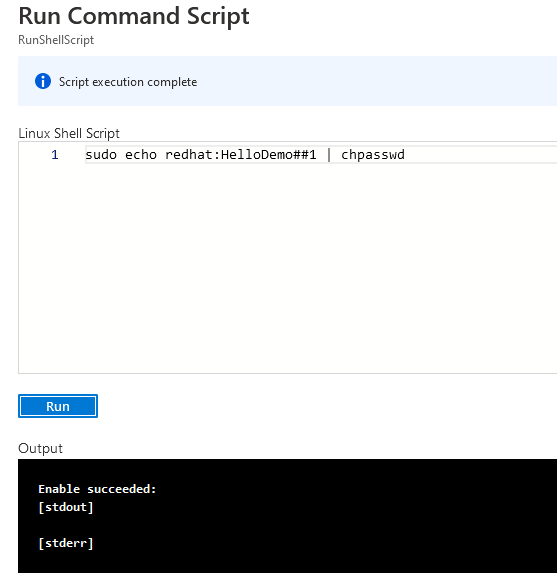Run the shell script with the Run button

[x=58, y=406]
